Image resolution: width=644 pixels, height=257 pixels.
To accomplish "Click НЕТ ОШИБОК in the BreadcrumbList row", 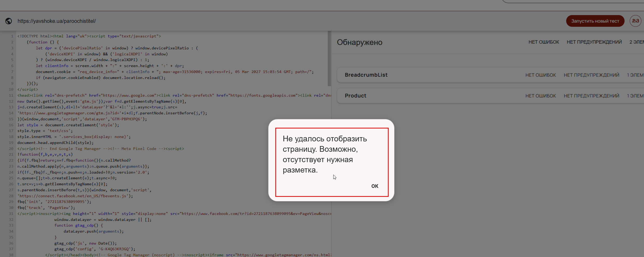I will [541, 75].
